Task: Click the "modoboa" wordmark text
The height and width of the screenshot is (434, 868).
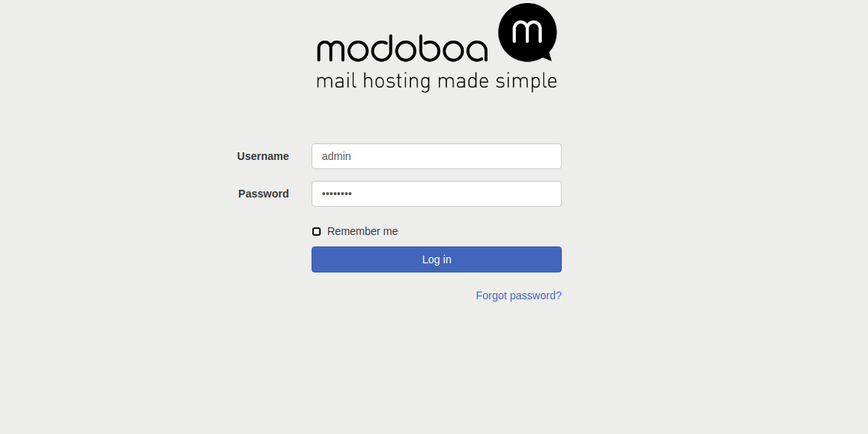Action: click(x=402, y=49)
